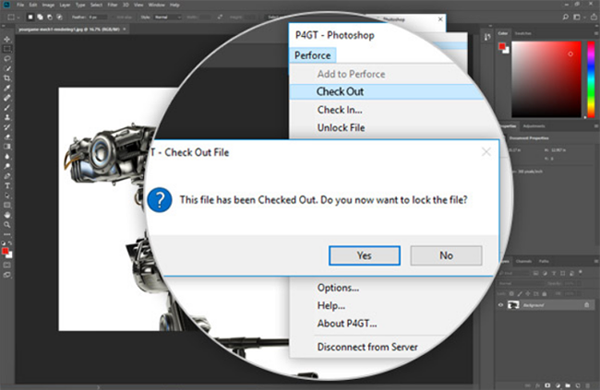Select the Lasso tool
Image resolution: width=600 pixels, height=390 pixels.
pos(7,59)
